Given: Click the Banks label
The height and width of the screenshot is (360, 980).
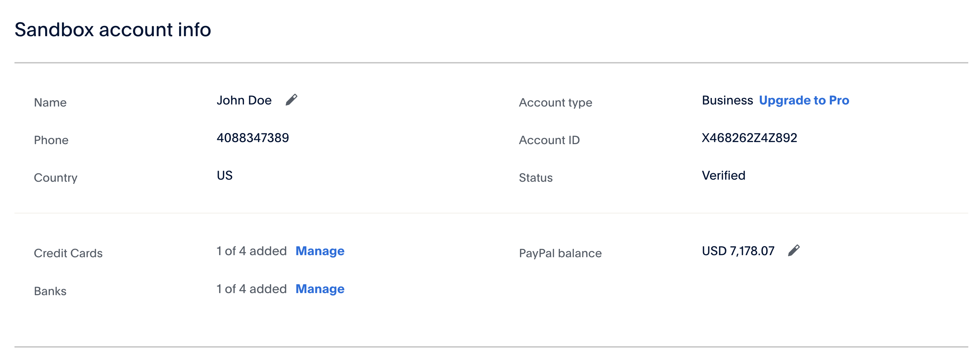Looking at the screenshot, I should 50,291.
